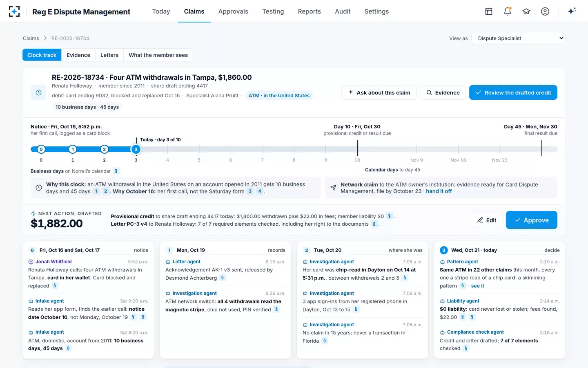588x368 pixels.
Task: Click the clock icon beside the claim title
Action: pyautogui.click(x=38, y=92)
